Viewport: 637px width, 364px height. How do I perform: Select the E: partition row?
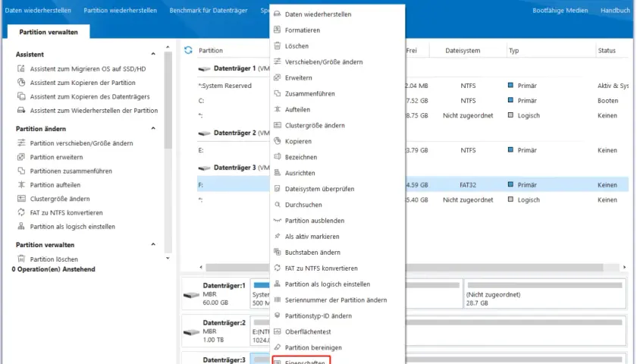[x=413, y=150]
